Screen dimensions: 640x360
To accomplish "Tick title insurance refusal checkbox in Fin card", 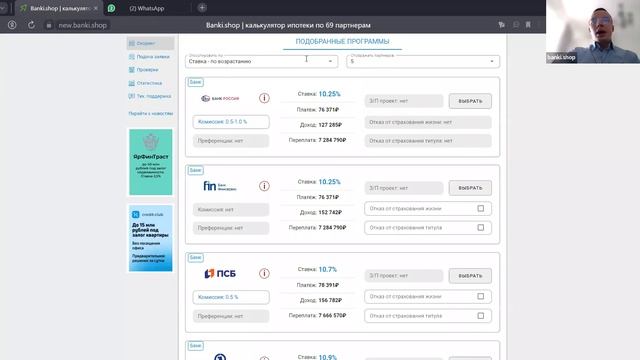I will pos(481,228).
